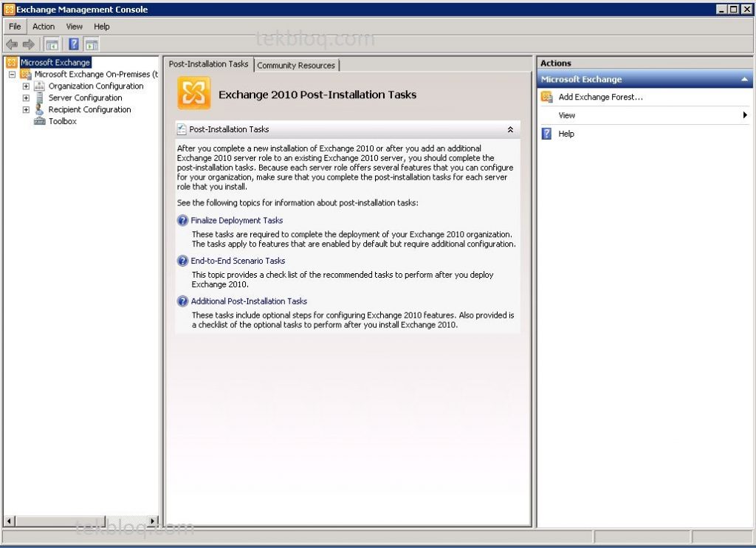The height and width of the screenshot is (548, 756).
Task: Click the Microsoft Exchange actions group header
Action: [644, 79]
